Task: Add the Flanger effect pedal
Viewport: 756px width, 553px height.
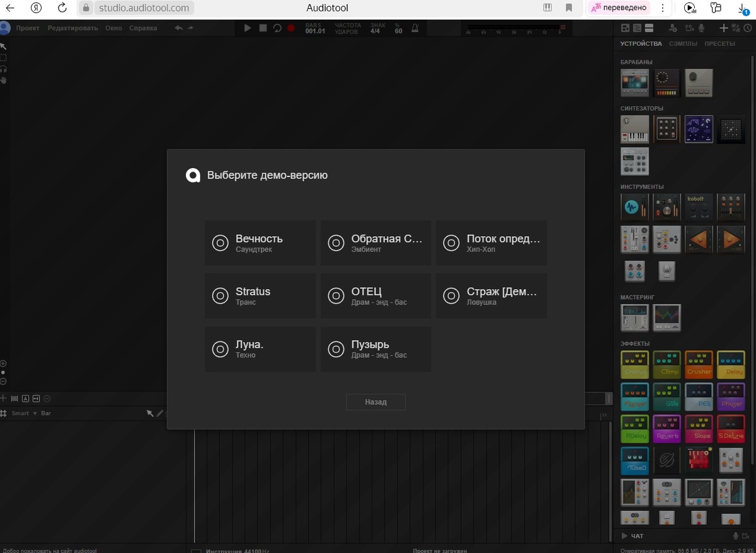Action: 635,397
